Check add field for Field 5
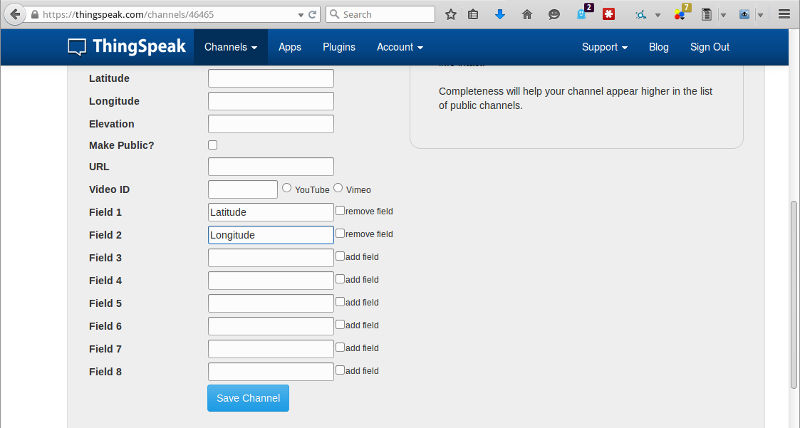The image size is (800, 428). coord(340,301)
